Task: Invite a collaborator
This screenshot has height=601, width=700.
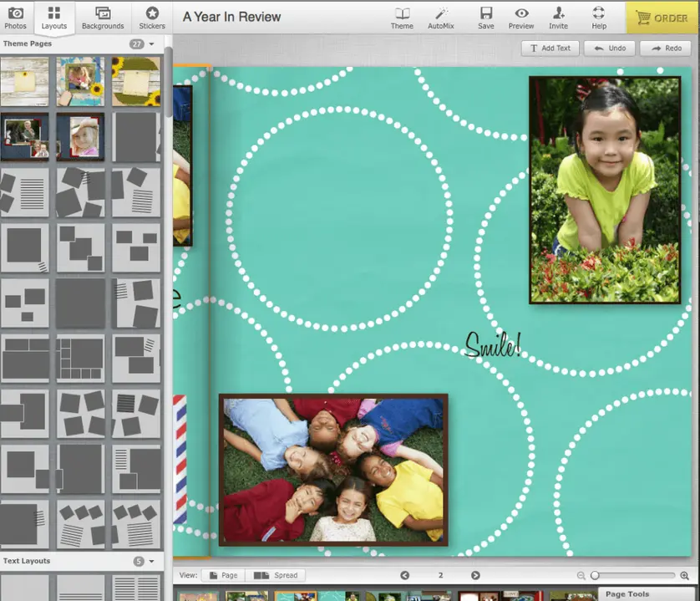Action: (x=559, y=18)
